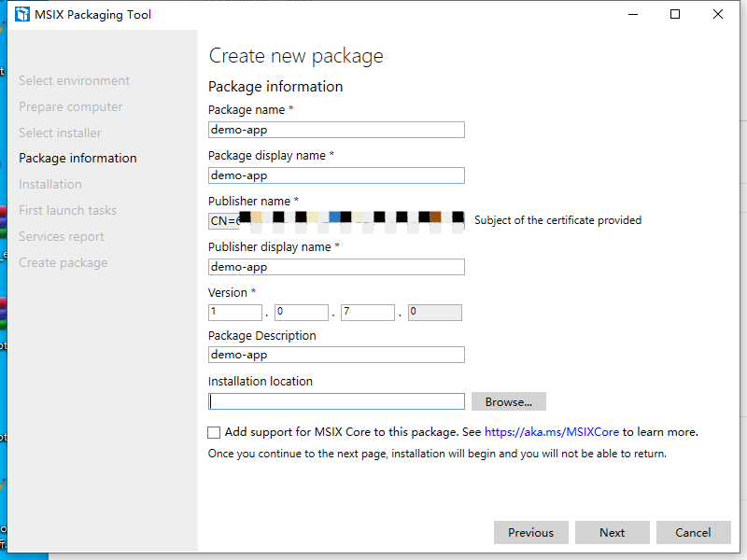Click the MSIX Packaging Tool title icon

pos(22,15)
